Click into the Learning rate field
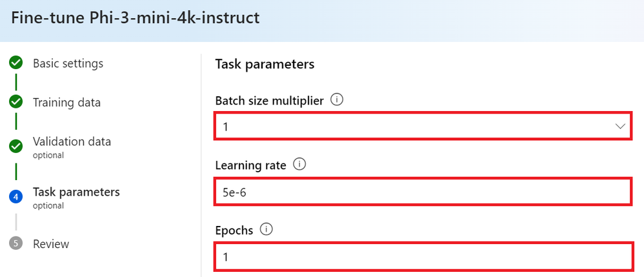Screen dimensions: 644x277 click(x=423, y=192)
